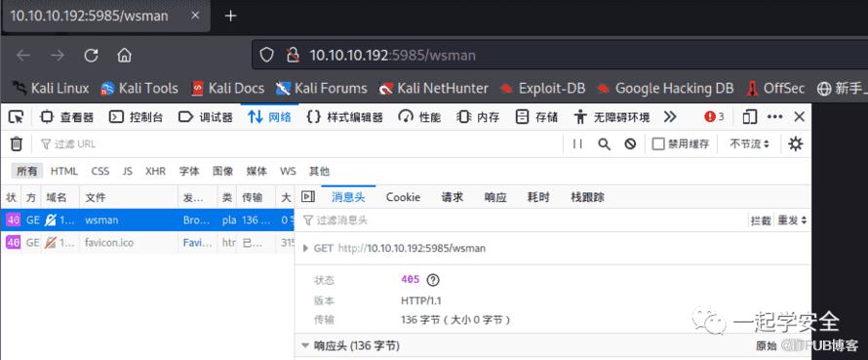Collapse the request details pane toggle
The width and height of the screenshot is (868, 360).
[308, 197]
